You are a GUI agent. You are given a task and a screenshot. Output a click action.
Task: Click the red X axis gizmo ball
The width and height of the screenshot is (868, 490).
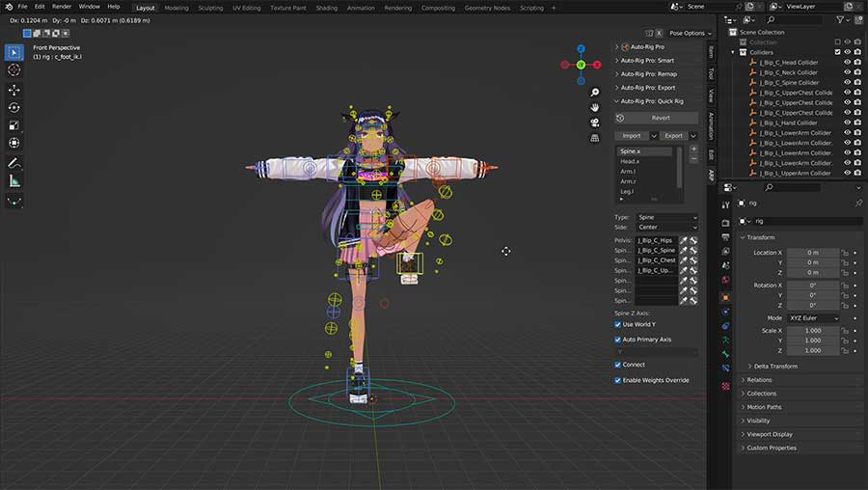(x=597, y=65)
